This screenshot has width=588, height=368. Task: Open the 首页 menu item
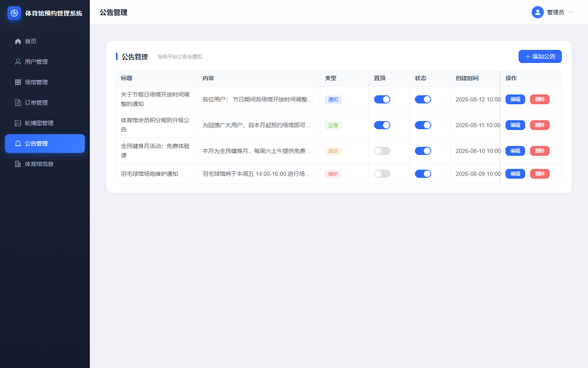click(45, 41)
